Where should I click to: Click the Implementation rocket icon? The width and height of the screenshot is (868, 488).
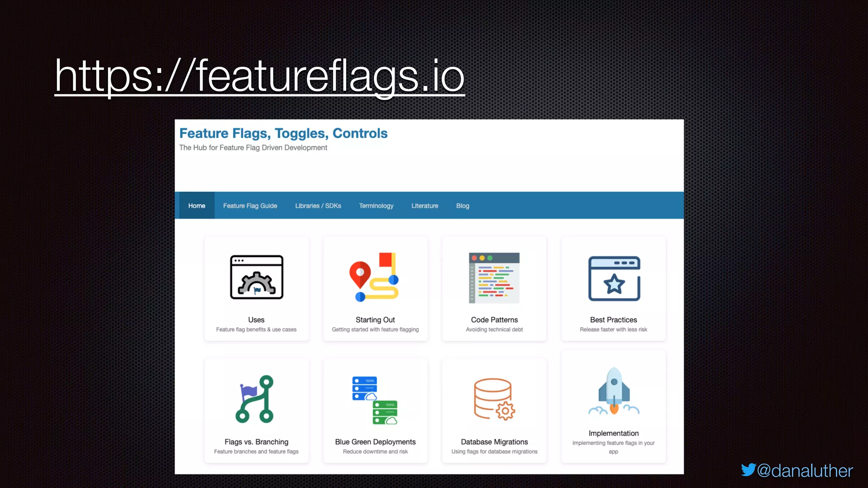614,391
